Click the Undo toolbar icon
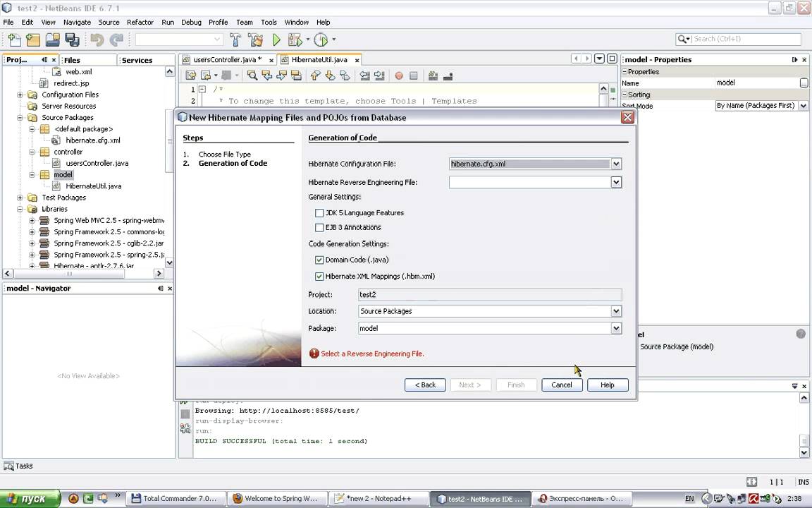Image resolution: width=812 pixels, height=508 pixels. point(97,40)
